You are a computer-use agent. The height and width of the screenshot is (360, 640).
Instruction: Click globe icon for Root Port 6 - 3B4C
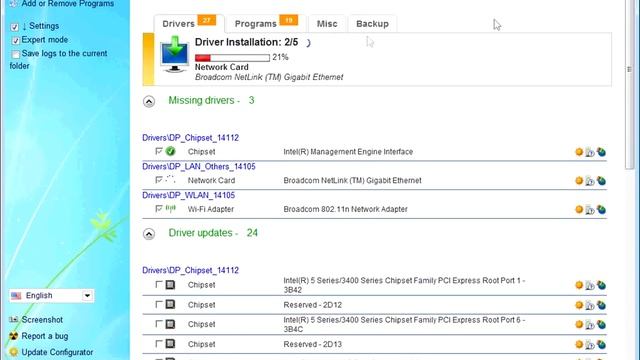click(x=601, y=324)
